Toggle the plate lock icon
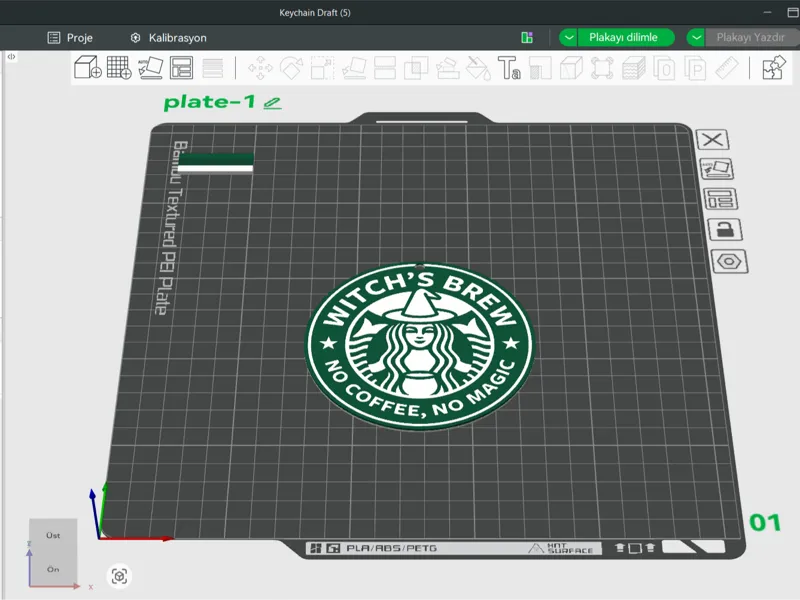The width and height of the screenshot is (800, 600). pos(725,230)
